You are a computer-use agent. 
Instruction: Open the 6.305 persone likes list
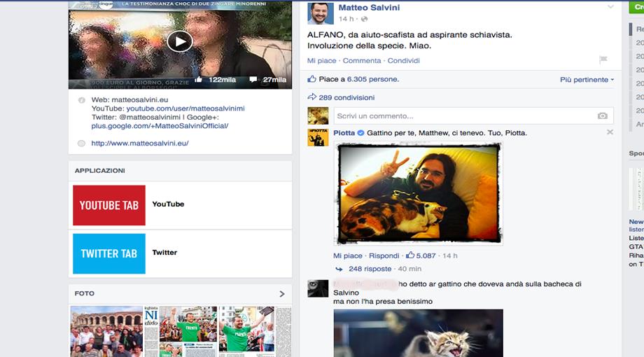tap(373, 79)
